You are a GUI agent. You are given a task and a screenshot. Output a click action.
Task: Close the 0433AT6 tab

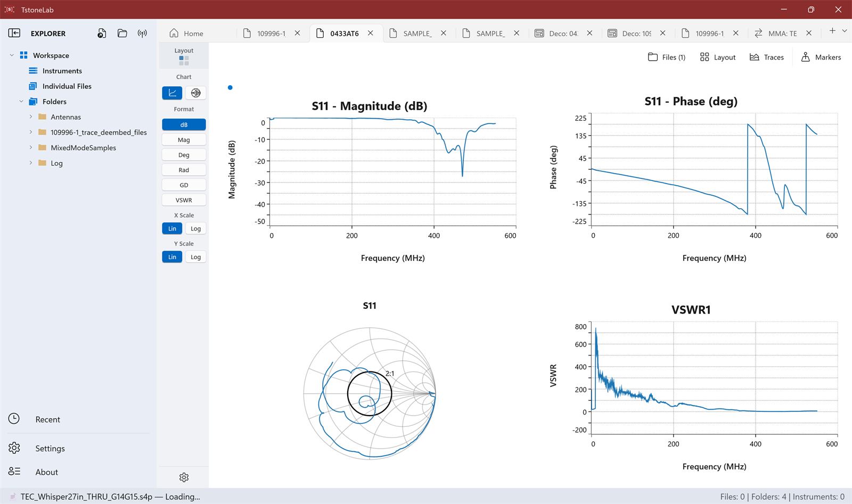371,33
